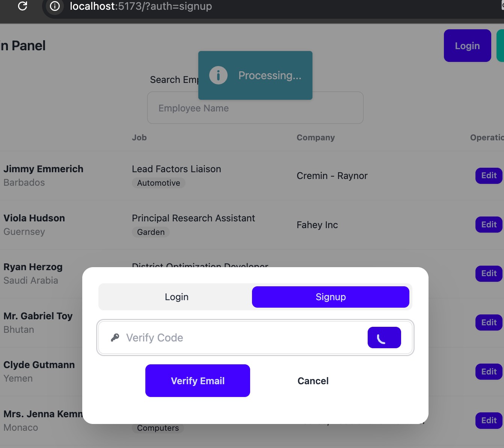Screen dimensions: 504x448
Task: Click the info icon on Processing toast
Action: click(x=218, y=75)
